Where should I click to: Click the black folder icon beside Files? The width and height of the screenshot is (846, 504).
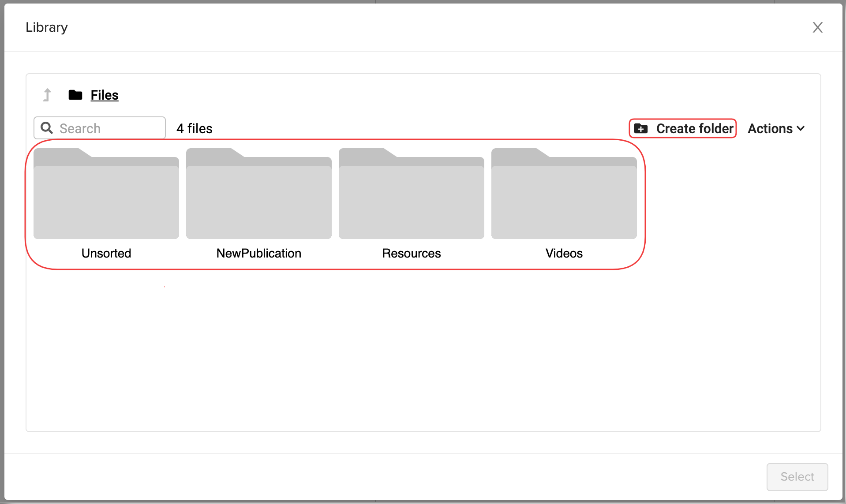pos(75,95)
